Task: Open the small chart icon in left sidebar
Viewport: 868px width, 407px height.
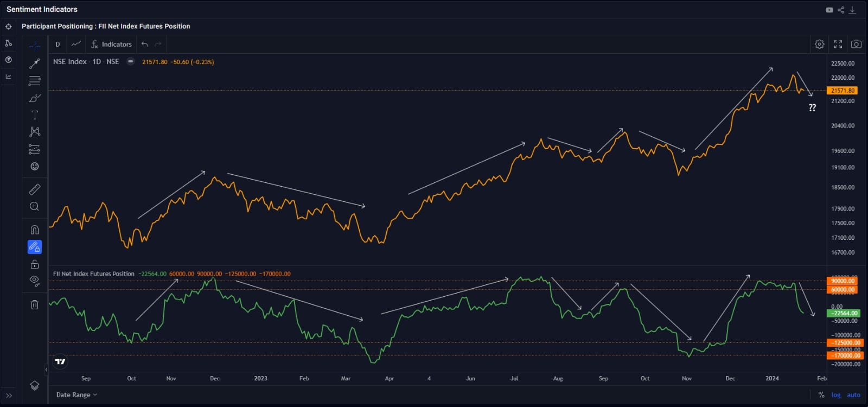Action: (x=8, y=77)
